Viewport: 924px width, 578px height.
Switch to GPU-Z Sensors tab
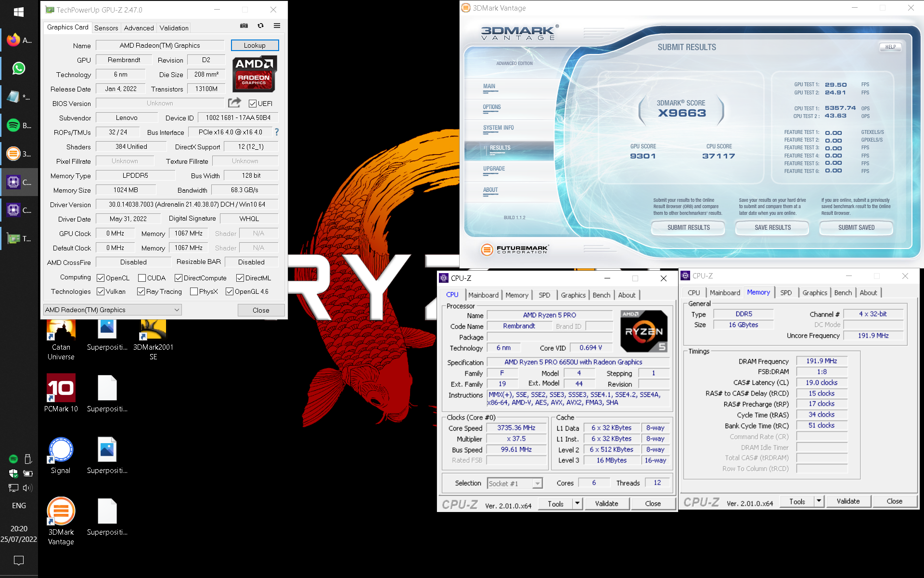point(106,28)
